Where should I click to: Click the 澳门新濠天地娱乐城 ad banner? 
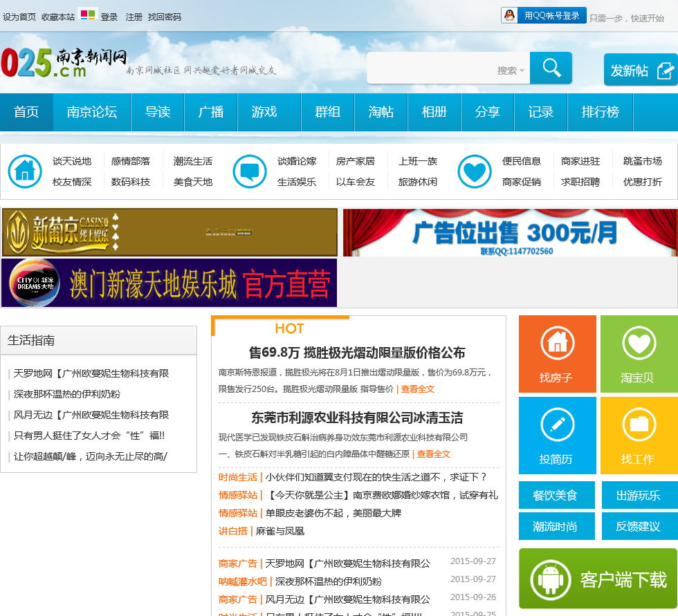tap(169, 283)
